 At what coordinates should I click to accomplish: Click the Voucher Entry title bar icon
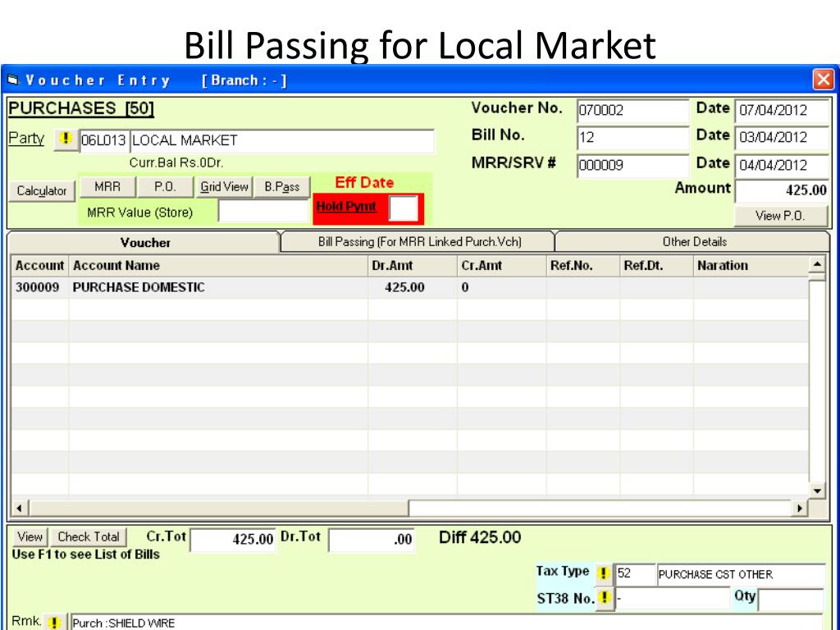tap(13, 80)
